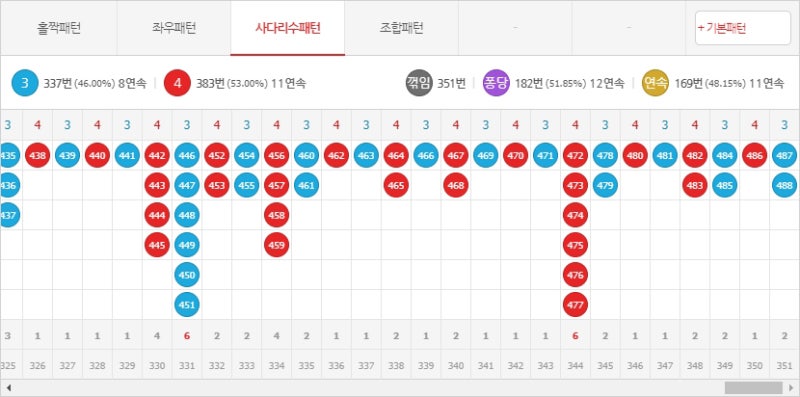The height and width of the screenshot is (397, 800).
Task: Click the left arrow of horizontal scrollbar
Action: [x=8, y=388]
